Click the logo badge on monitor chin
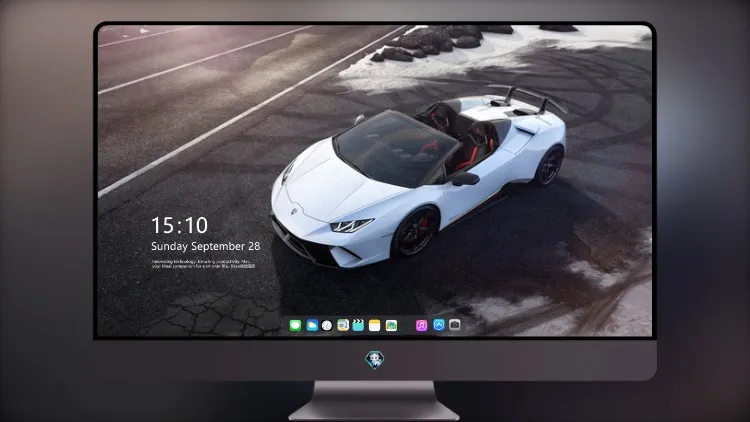The height and width of the screenshot is (422, 750). coord(375,360)
